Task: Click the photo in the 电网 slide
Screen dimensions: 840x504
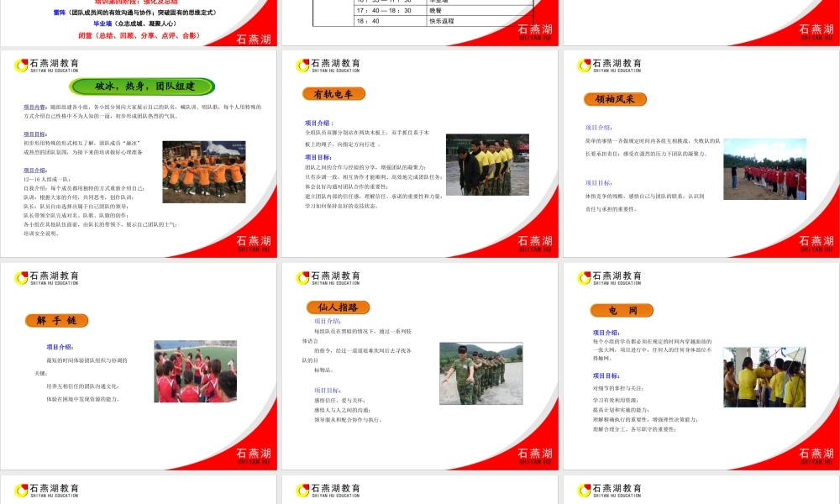Action: (764, 377)
